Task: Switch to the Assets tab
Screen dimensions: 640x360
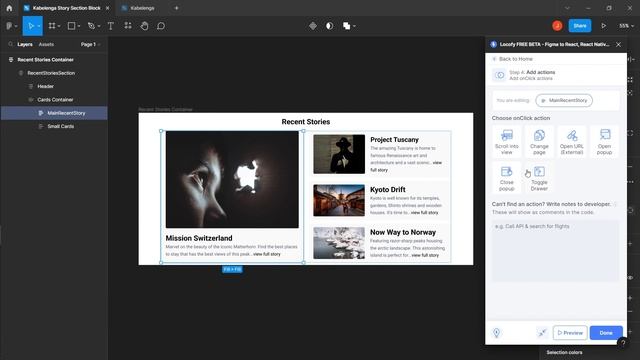Action: [x=46, y=44]
